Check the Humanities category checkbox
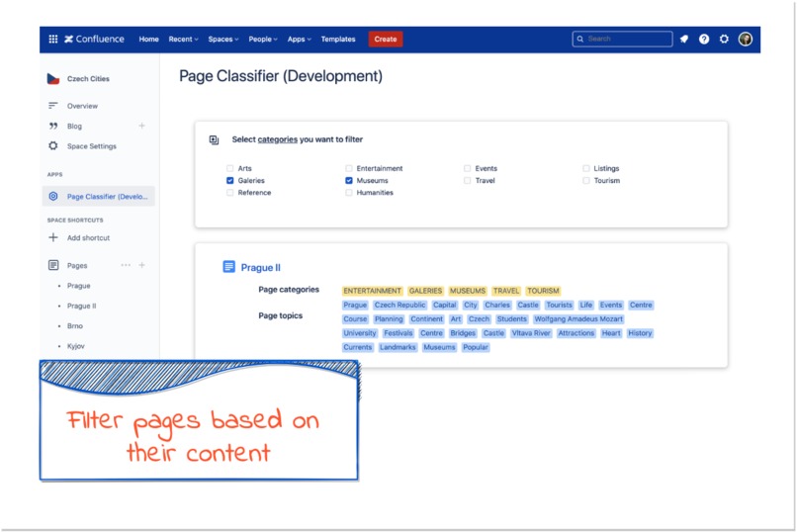The image size is (797, 532). 349,193
